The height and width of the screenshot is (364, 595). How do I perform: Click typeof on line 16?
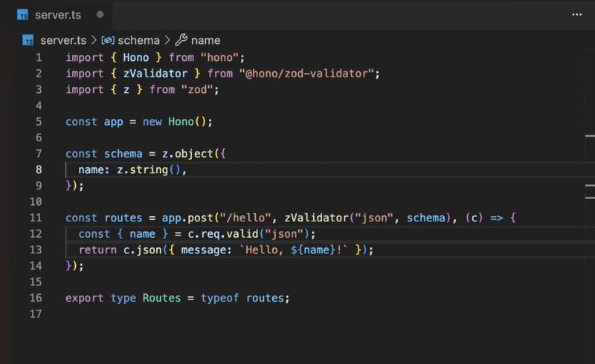[219, 298]
